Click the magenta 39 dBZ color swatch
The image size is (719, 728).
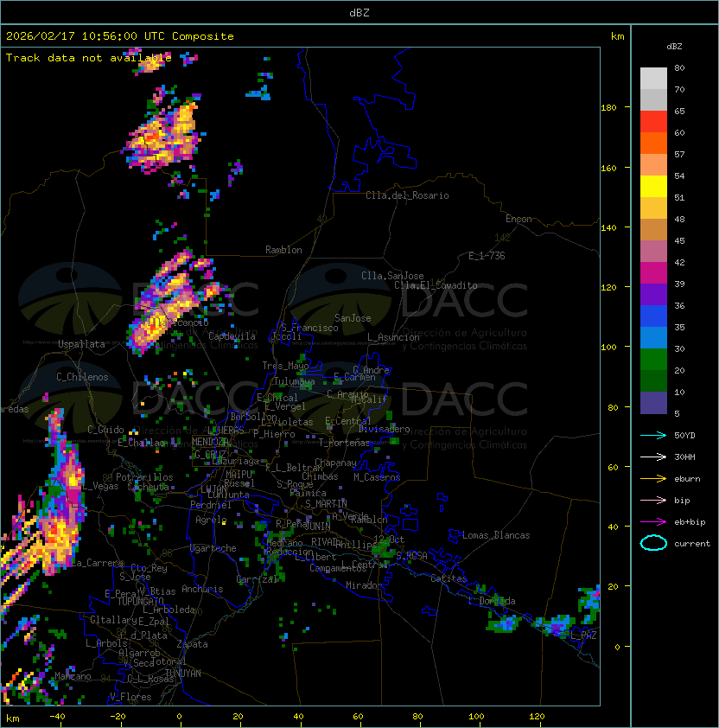[653, 273]
